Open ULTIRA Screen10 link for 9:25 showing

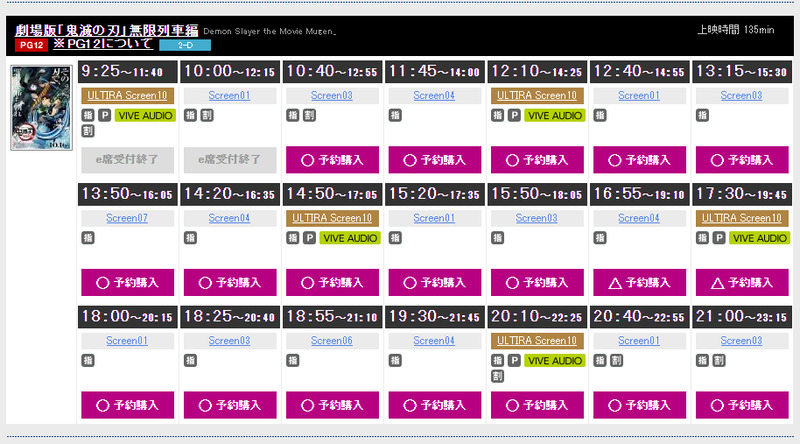[128, 96]
